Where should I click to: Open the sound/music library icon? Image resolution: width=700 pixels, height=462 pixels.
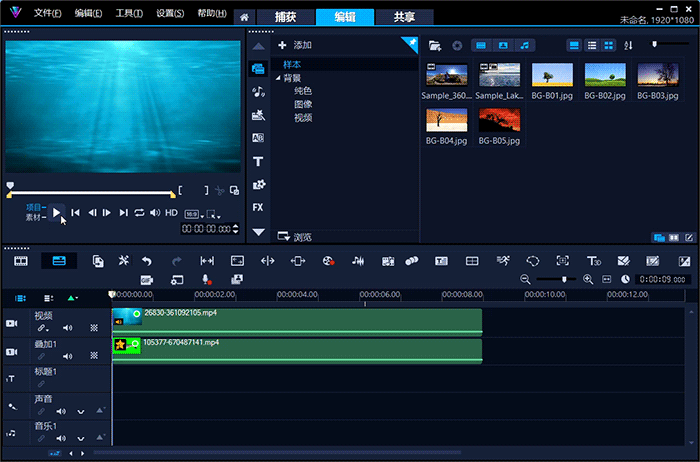258,91
